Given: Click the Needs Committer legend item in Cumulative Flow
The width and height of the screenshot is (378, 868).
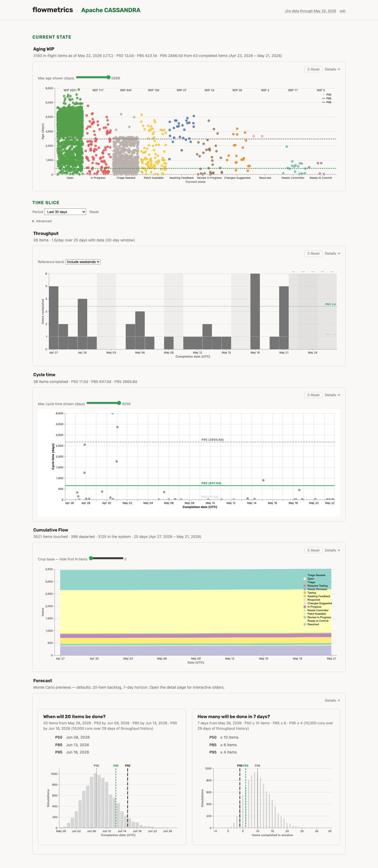Looking at the screenshot, I should coord(316,611).
